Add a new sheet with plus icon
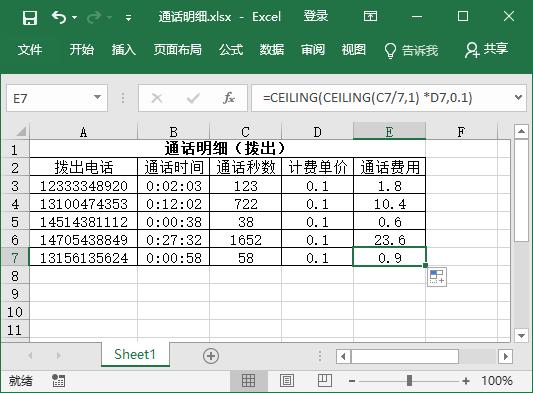 (211, 356)
